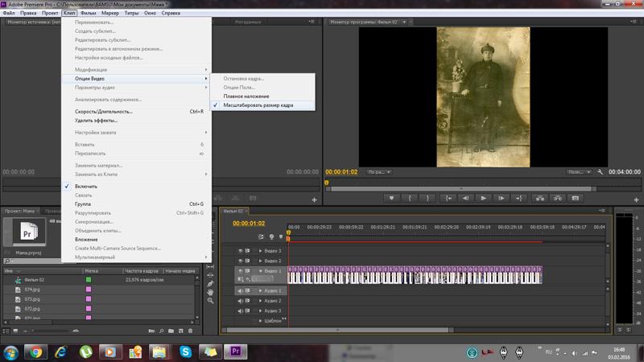Viewport: 644px width, 362px height.
Task: Expand the Видео 2 track triangle
Action: pos(261,261)
